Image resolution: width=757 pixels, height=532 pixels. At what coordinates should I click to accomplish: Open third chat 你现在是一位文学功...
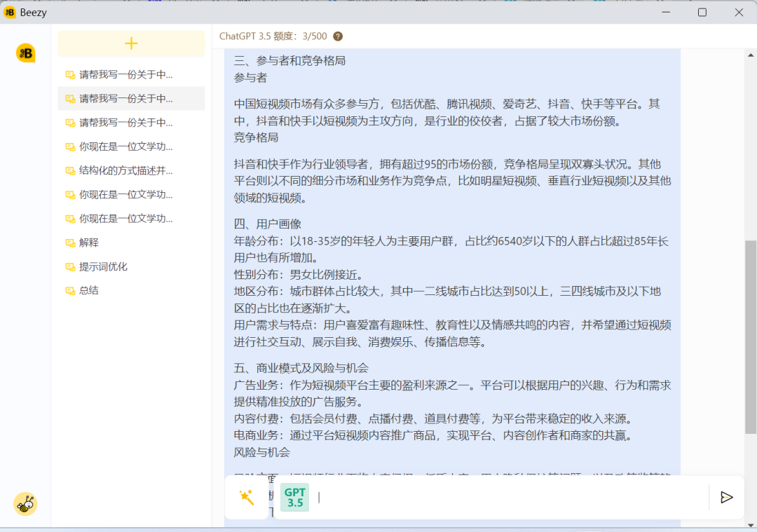(x=131, y=219)
